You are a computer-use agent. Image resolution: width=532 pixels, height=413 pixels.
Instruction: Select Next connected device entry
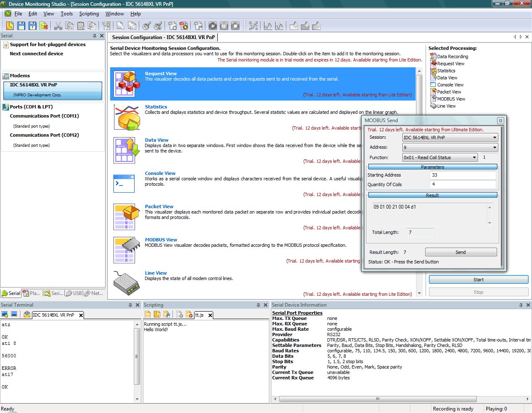pos(37,54)
